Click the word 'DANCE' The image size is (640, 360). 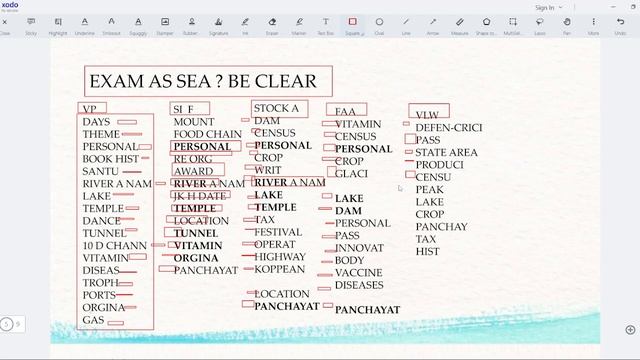(101, 221)
